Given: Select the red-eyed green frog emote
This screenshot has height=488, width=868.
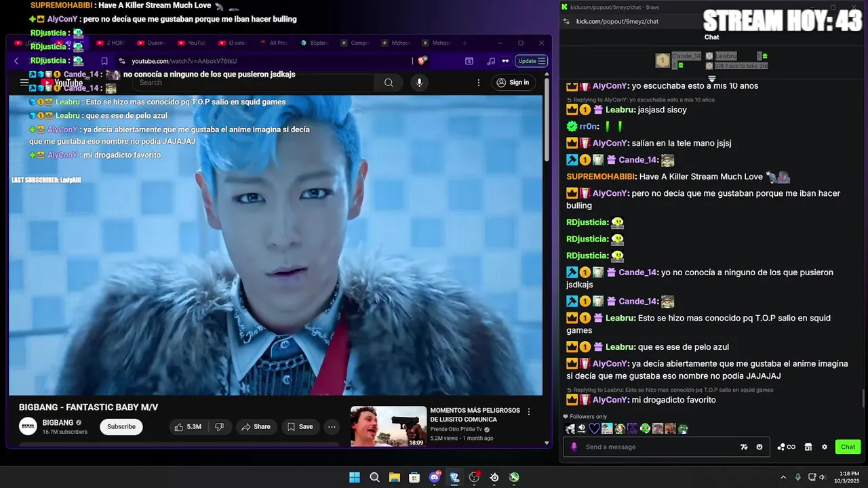Looking at the screenshot, I should coord(646,428).
